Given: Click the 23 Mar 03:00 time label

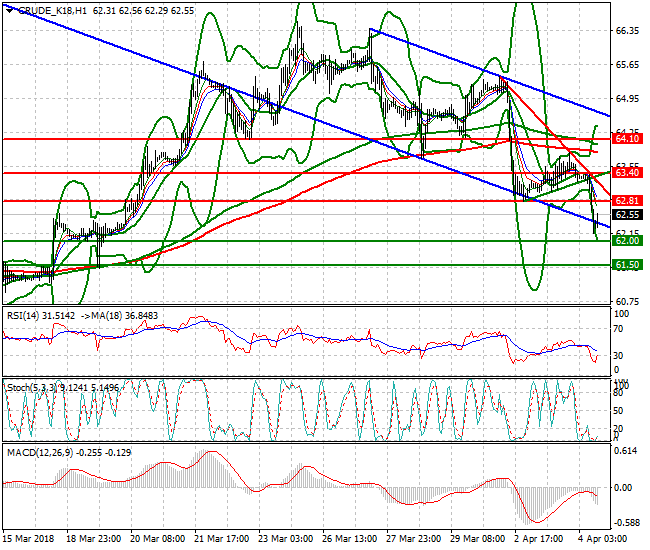Looking at the screenshot, I should [x=286, y=539].
